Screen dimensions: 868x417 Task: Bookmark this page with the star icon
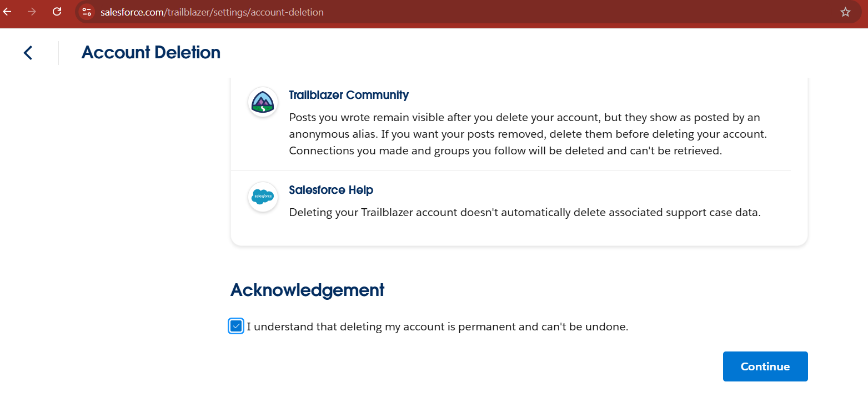click(845, 12)
